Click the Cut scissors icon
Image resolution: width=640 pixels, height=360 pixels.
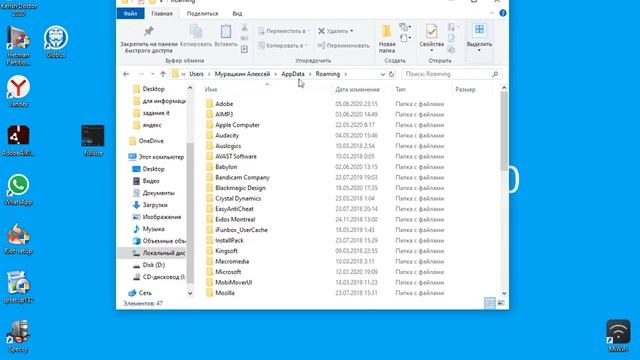click(244, 28)
